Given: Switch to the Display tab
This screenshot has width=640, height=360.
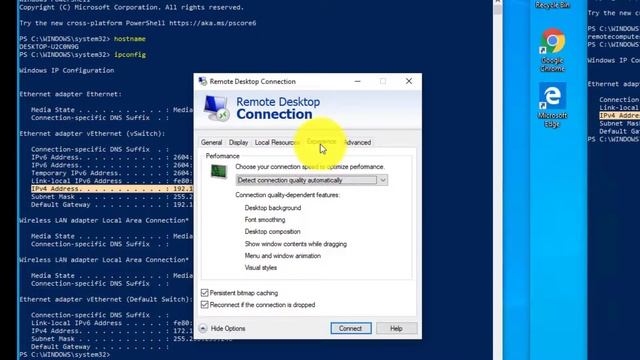Looking at the screenshot, I should click(238, 142).
